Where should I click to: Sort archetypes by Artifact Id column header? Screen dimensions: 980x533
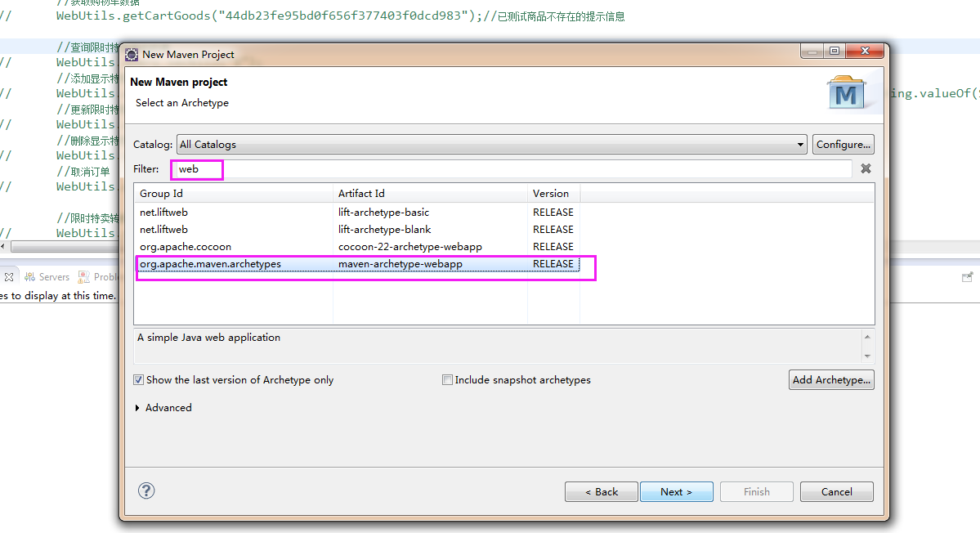click(x=430, y=194)
